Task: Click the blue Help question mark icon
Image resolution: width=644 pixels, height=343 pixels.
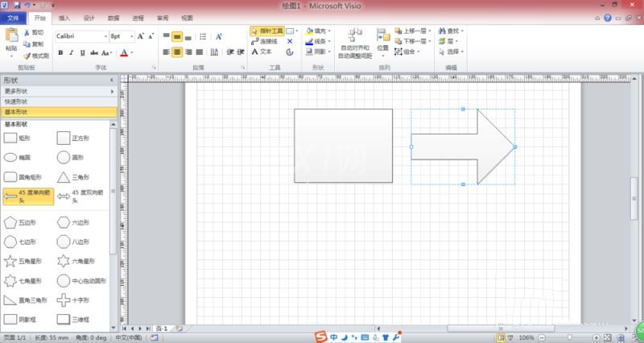Action: point(608,18)
